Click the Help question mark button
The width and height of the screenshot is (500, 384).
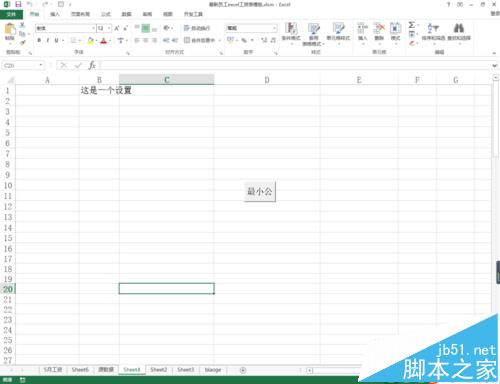coord(449,4)
